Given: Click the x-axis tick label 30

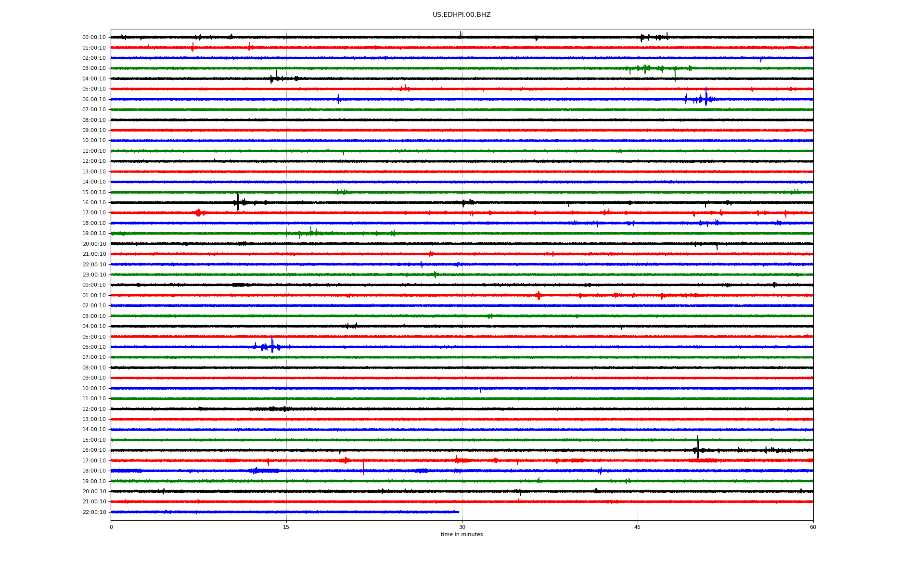Looking at the screenshot, I should pyautogui.click(x=462, y=527).
